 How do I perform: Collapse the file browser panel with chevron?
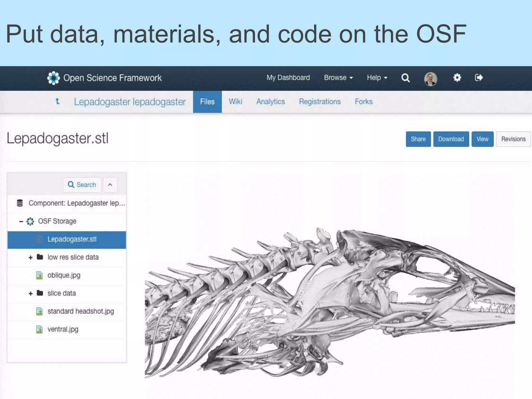[x=110, y=185]
